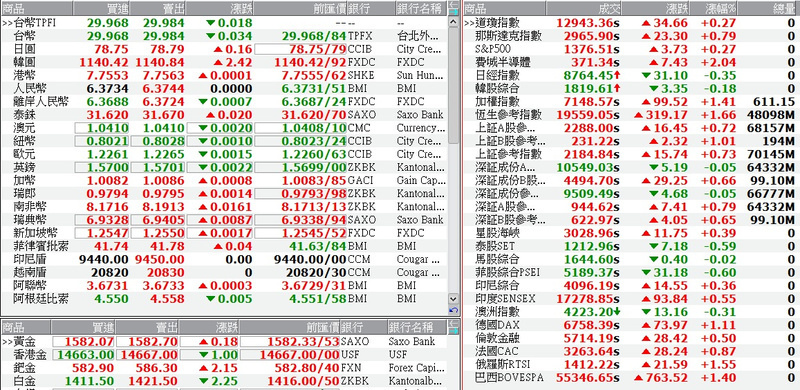Select the 韓股綜合 row
The height and width of the screenshot is (390, 800).
(x=631, y=88)
